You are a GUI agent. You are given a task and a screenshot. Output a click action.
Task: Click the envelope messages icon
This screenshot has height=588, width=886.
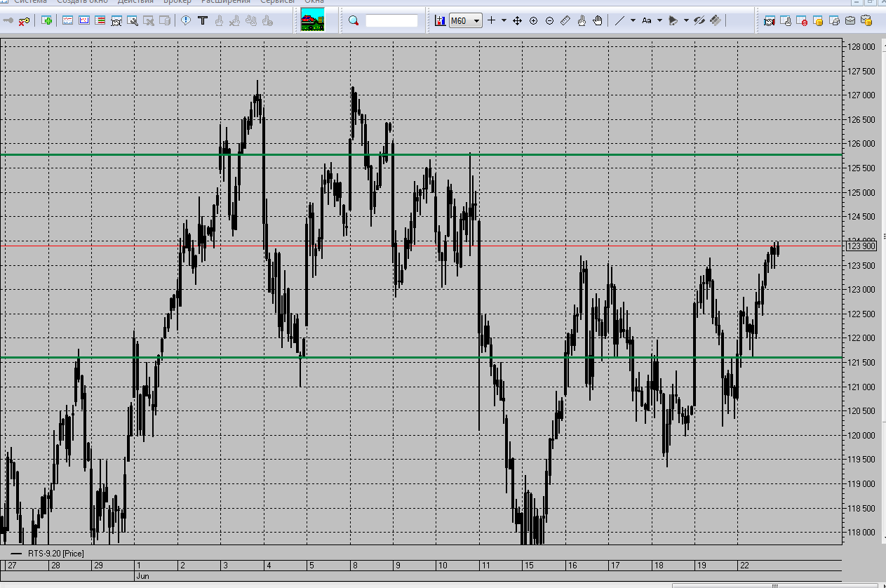click(x=850, y=21)
